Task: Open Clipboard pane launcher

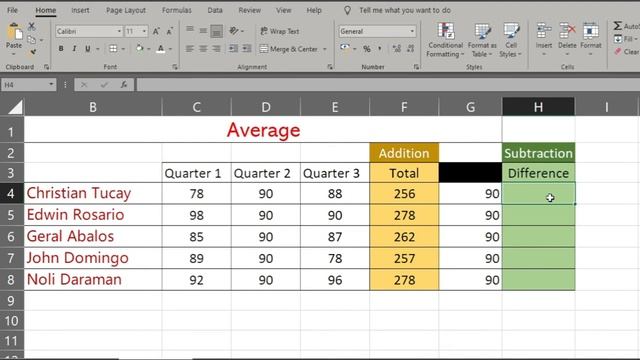Action: [x=46, y=67]
